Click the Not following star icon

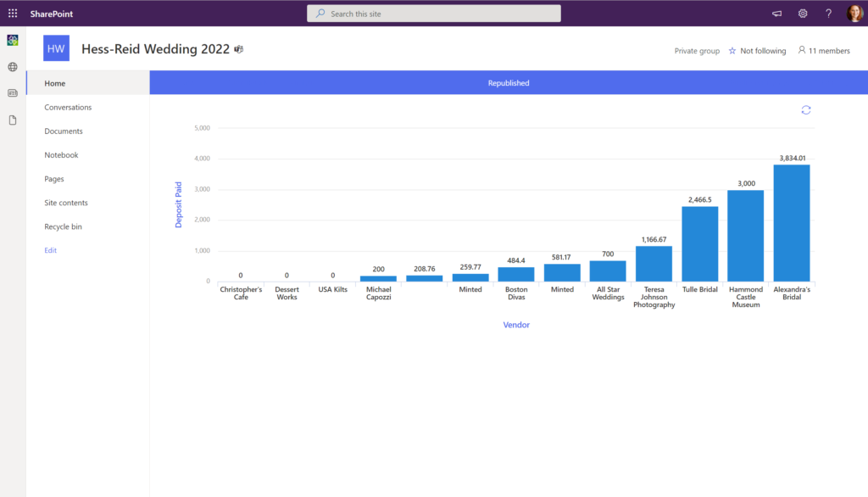[732, 50]
